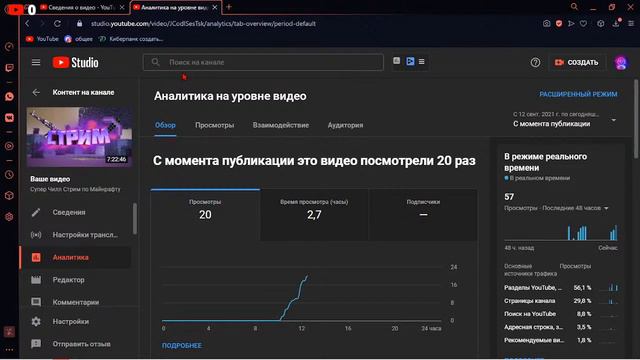The height and width of the screenshot is (360, 640).
Task: Click the browser address bar URL
Action: (x=203, y=24)
